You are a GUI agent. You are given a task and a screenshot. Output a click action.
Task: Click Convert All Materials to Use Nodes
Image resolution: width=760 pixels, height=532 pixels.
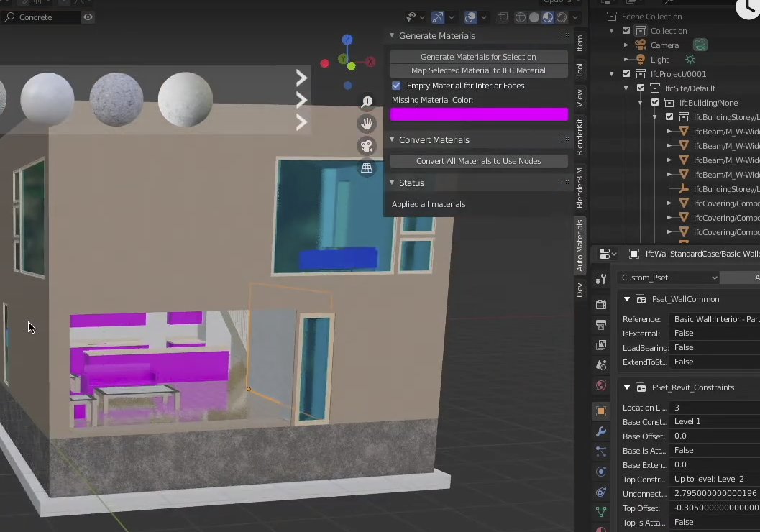click(478, 161)
